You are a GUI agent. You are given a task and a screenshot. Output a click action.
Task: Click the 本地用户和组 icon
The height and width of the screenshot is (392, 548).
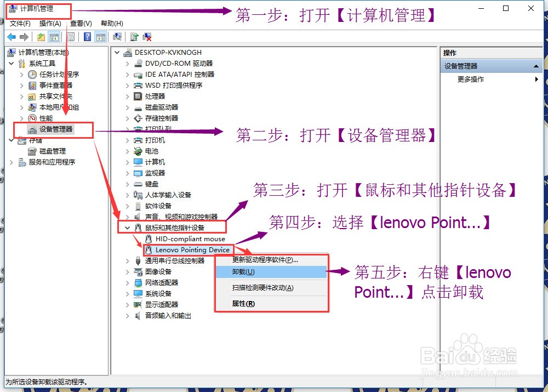click(x=32, y=107)
